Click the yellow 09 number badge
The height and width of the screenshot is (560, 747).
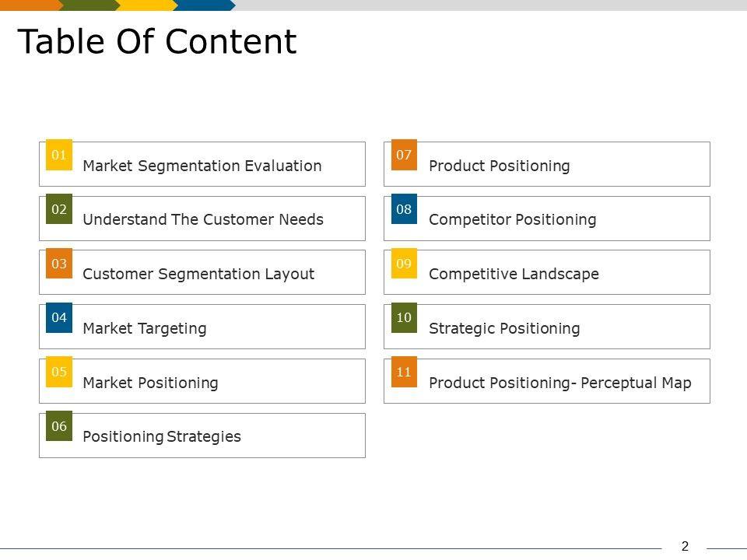click(404, 264)
